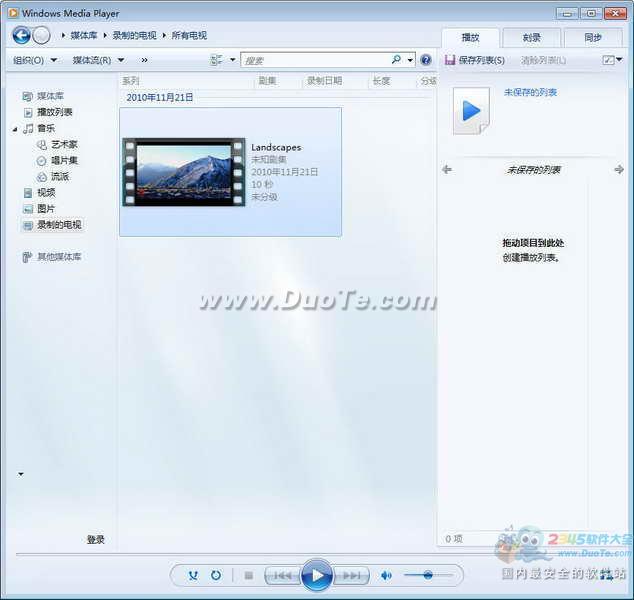This screenshot has height=600, width=634.
Task: Select 艺术家 under music
Action: pos(64,144)
